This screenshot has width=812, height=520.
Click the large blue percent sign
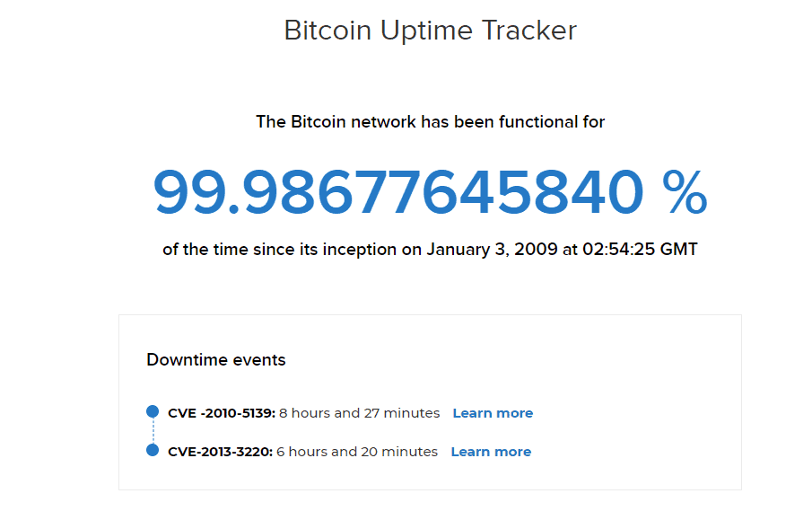pos(685,192)
